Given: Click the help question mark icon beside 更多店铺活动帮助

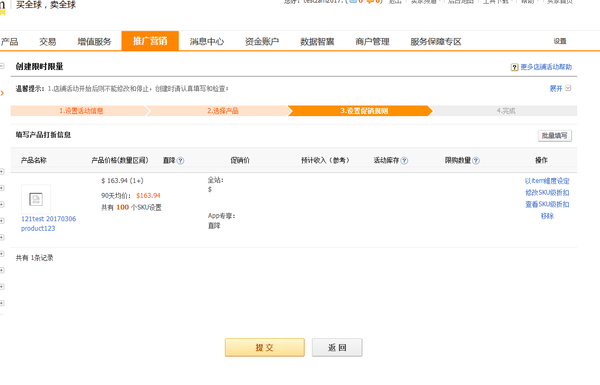Looking at the screenshot, I should coord(514,67).
